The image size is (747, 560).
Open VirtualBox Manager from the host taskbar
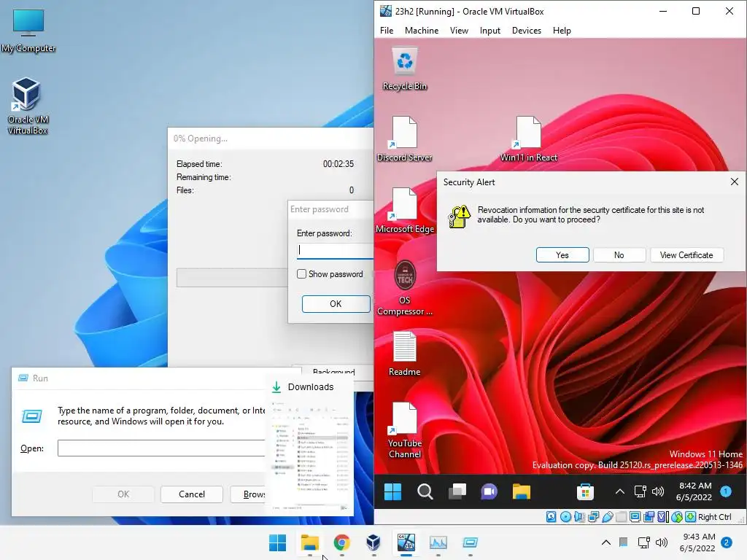(x=373, y=542)
